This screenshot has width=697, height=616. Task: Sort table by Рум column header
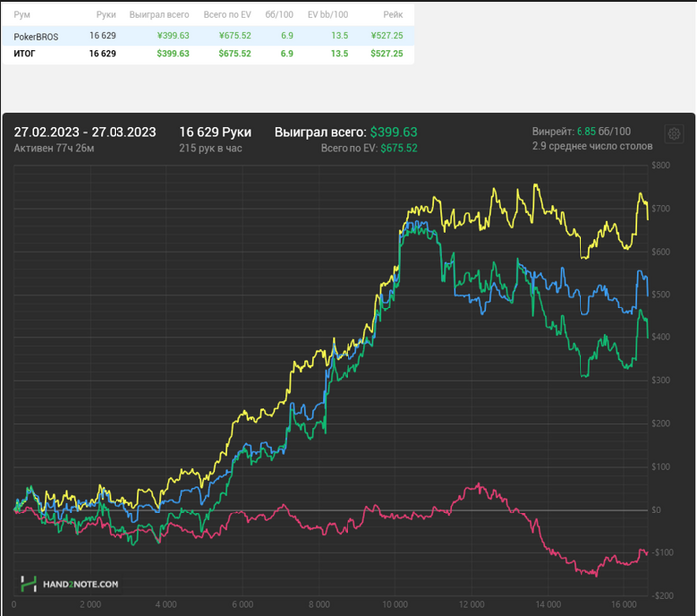coord(22,15)
